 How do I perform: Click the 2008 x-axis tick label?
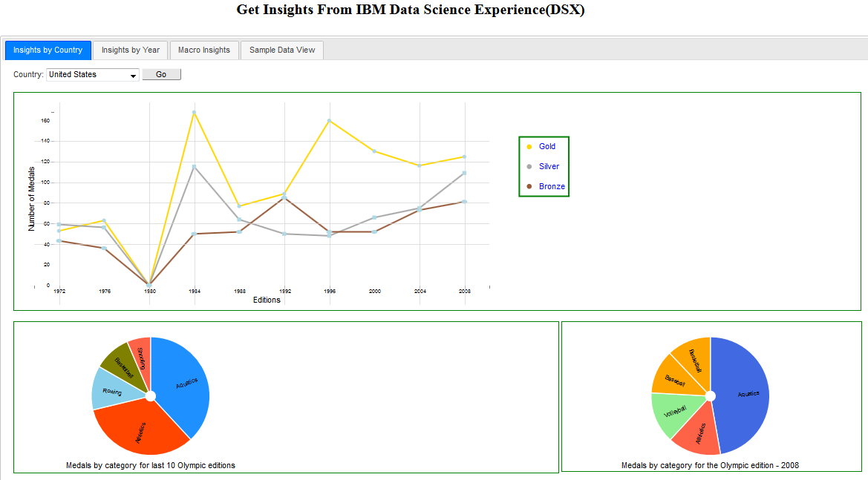(465, 292)
